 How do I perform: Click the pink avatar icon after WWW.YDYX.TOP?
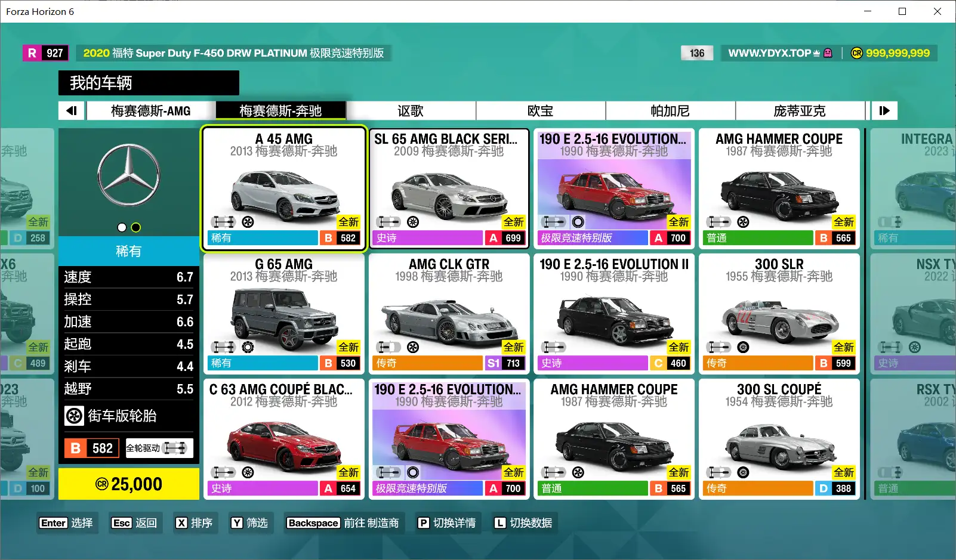click(828, 53)
